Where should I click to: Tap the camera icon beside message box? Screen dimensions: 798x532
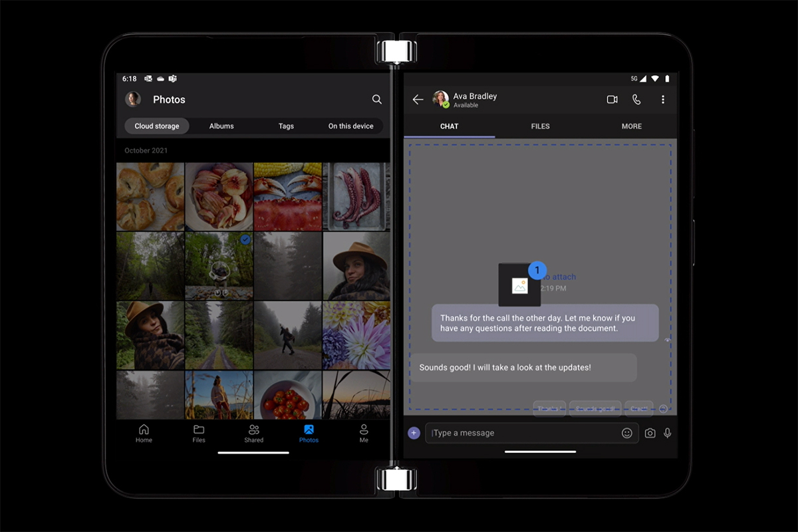(x=650, y=433)
